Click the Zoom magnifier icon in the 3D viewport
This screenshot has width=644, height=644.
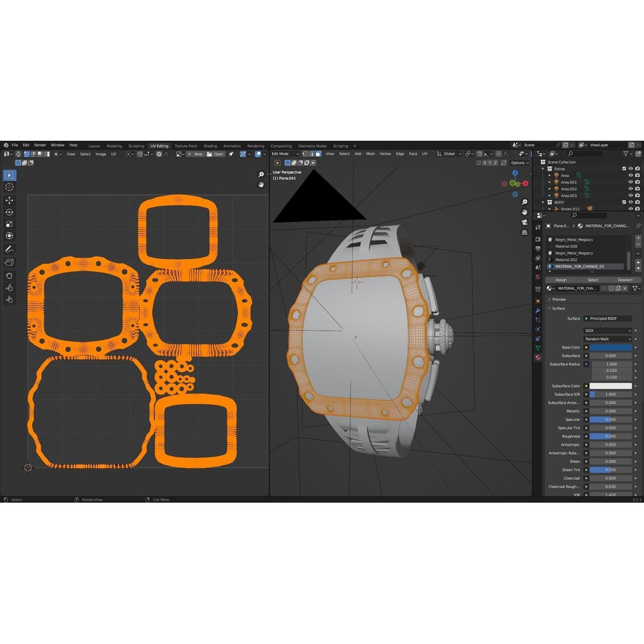pos(524,202)
